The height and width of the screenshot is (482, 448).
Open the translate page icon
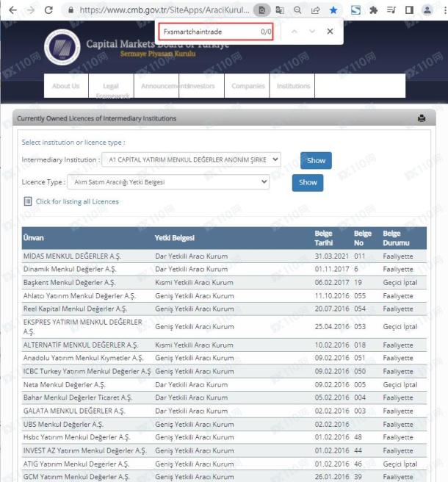point(280,10)
